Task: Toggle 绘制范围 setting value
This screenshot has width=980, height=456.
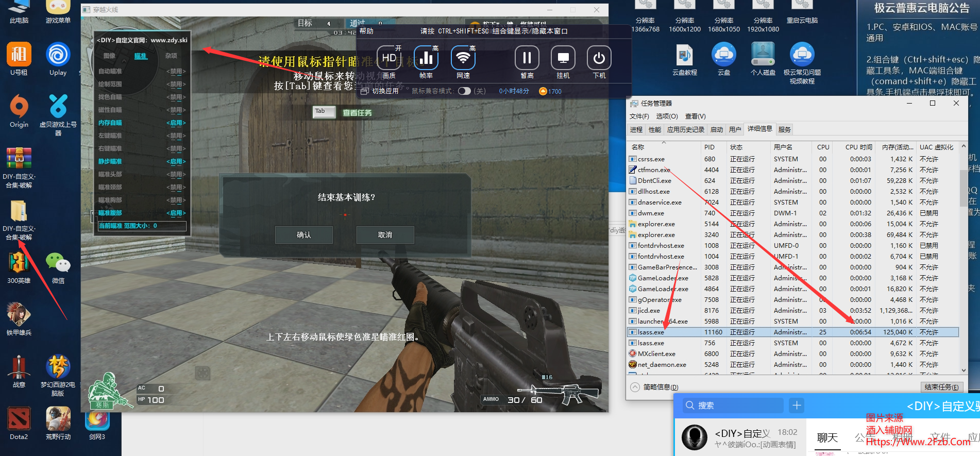Action: click(176, 84)
